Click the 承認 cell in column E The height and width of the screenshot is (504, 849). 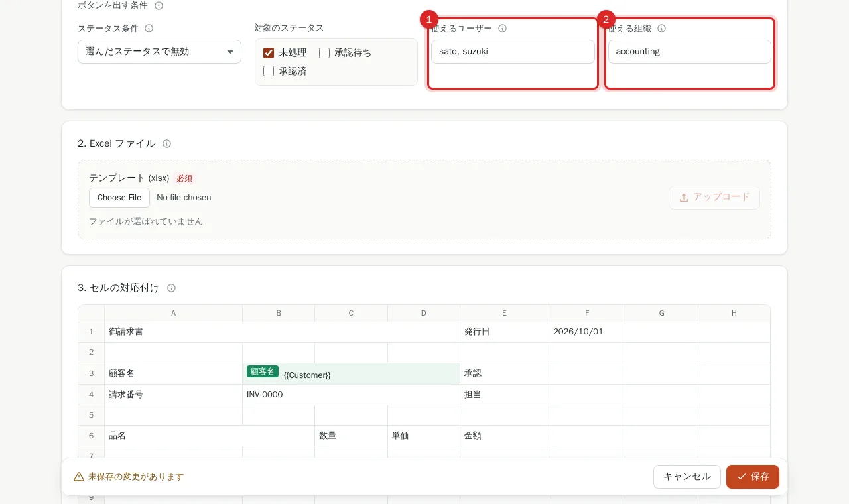coord(504,374)
